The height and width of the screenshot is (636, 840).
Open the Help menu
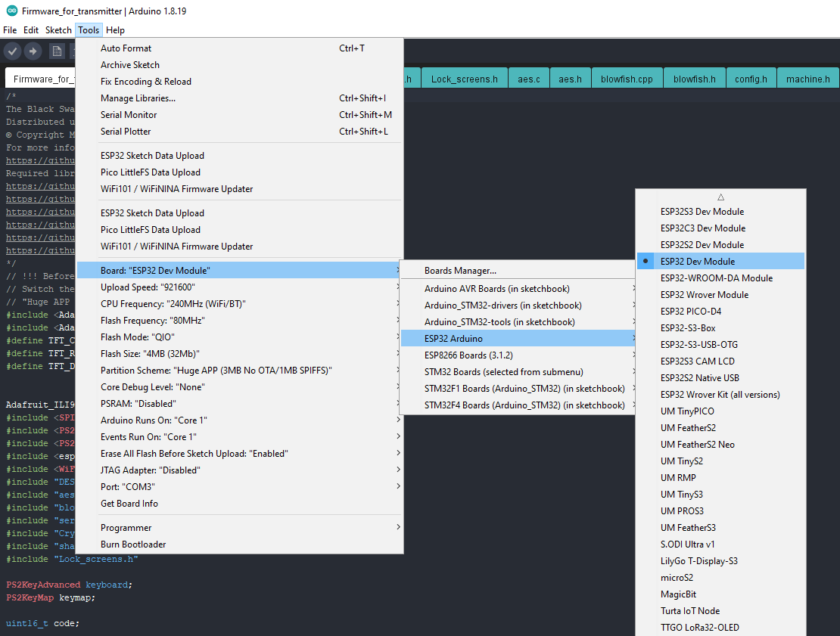[115, 30]
